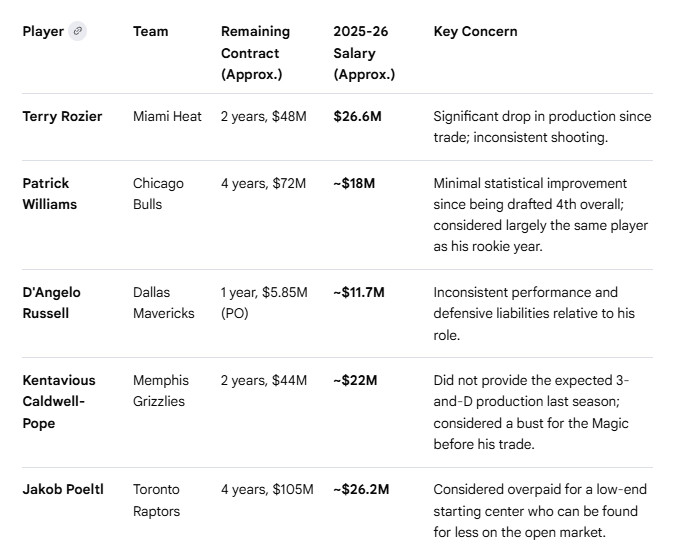694x547 pixels.
Task: Click the Memphis Grizzlies team cell
Action: 161,390
